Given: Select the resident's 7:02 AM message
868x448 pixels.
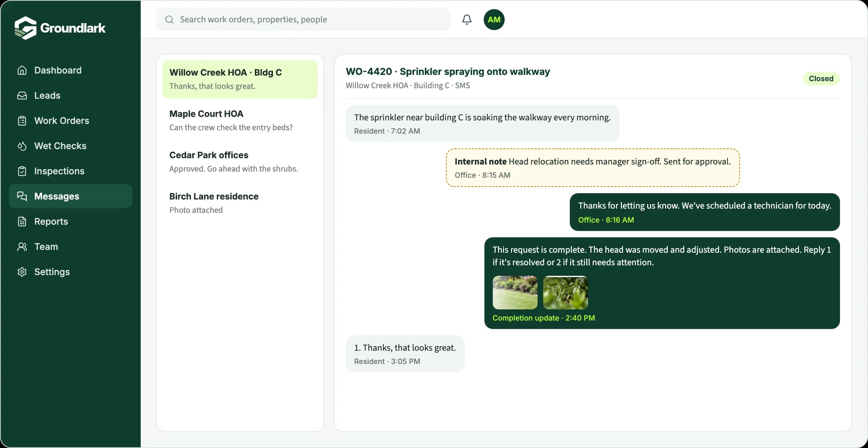Looking at the screenshot, I should (x=482, y=124).
